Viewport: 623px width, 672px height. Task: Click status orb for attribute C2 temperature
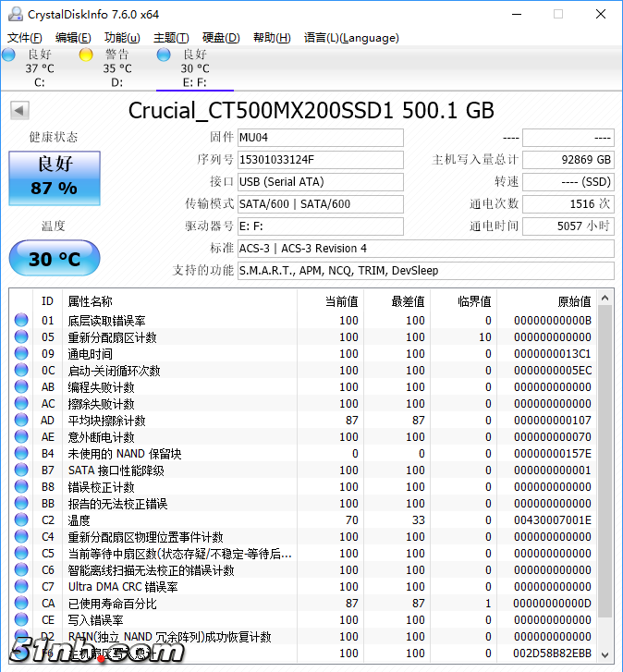tap(21, 520)
